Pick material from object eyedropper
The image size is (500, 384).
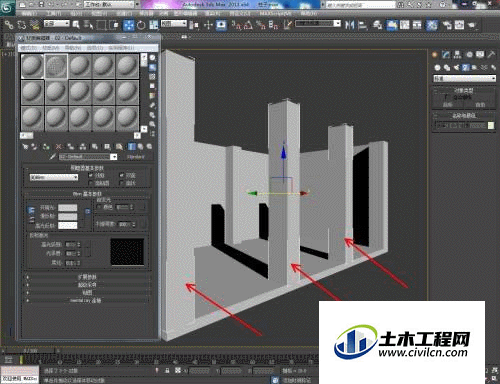coord(52,157)
